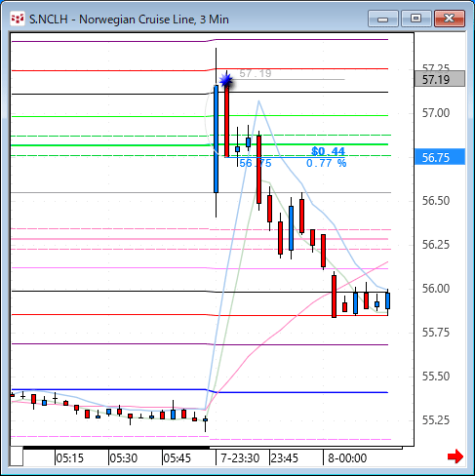
Task: Click the $0.44 price difference label
Action: pyautogui.click(x=328, y=151)
